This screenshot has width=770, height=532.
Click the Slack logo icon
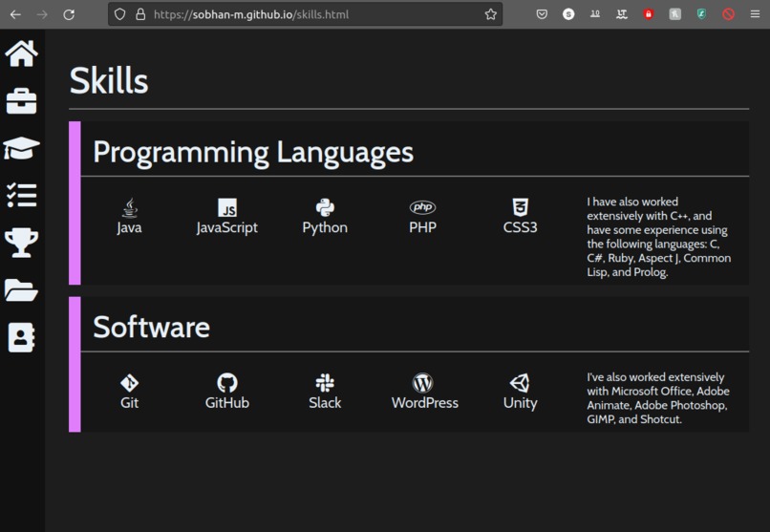325,383
